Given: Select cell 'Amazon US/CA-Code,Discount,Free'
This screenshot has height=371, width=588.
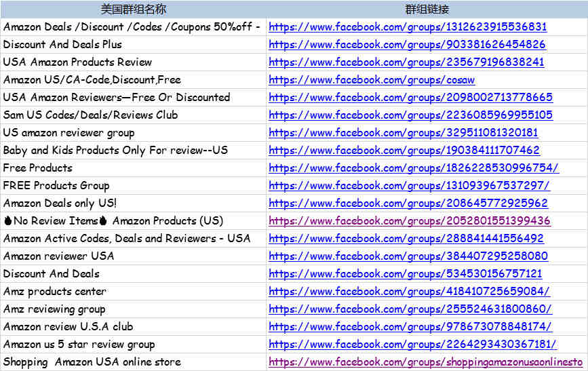Looking at the screenshot, I should (x=133, y=80).
